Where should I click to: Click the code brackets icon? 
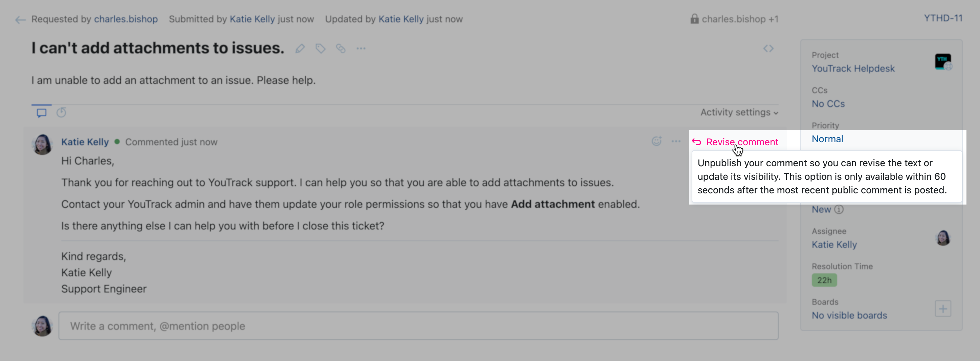pyautogui.click(x=768, y=48)
